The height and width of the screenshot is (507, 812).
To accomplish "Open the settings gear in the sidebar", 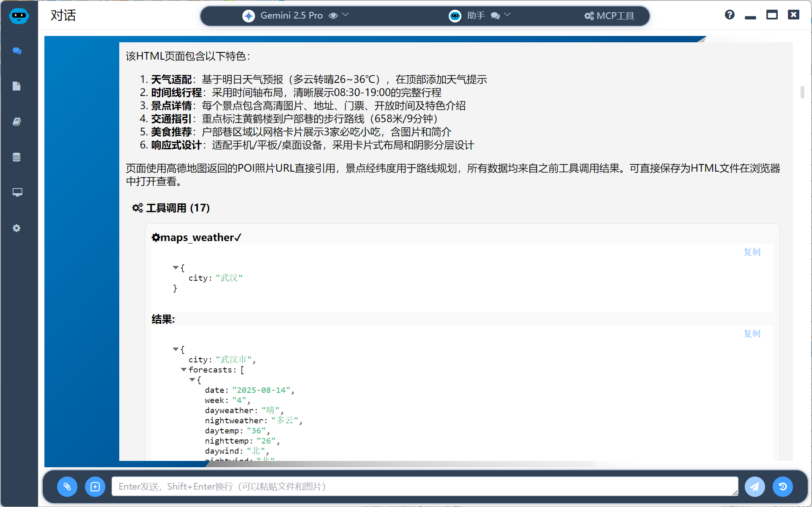I will coord(17,228).
